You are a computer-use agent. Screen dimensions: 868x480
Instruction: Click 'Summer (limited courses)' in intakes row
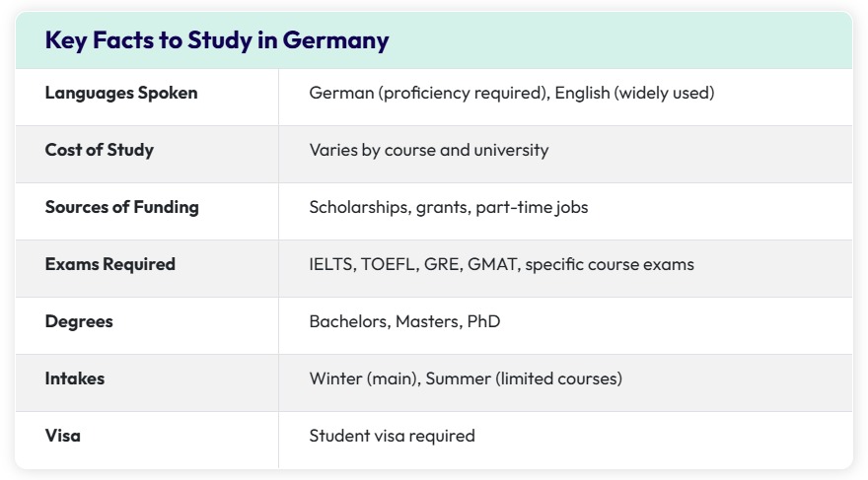tap(524, 378)
